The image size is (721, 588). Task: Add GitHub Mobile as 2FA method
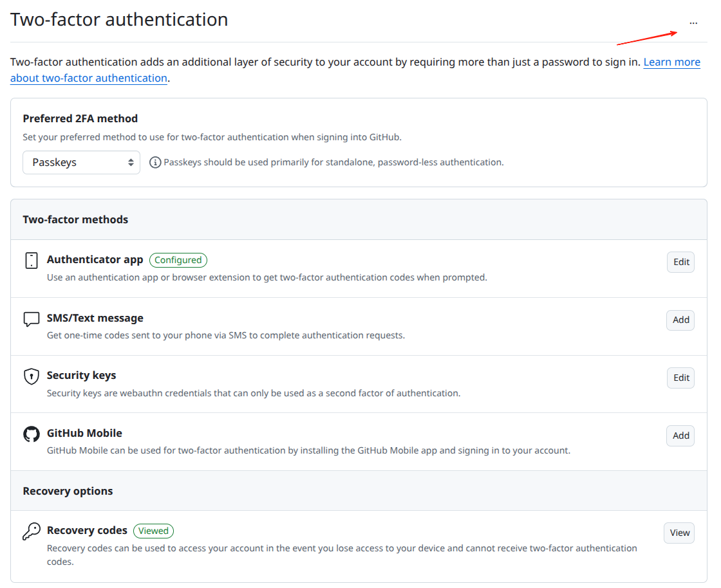680,436
